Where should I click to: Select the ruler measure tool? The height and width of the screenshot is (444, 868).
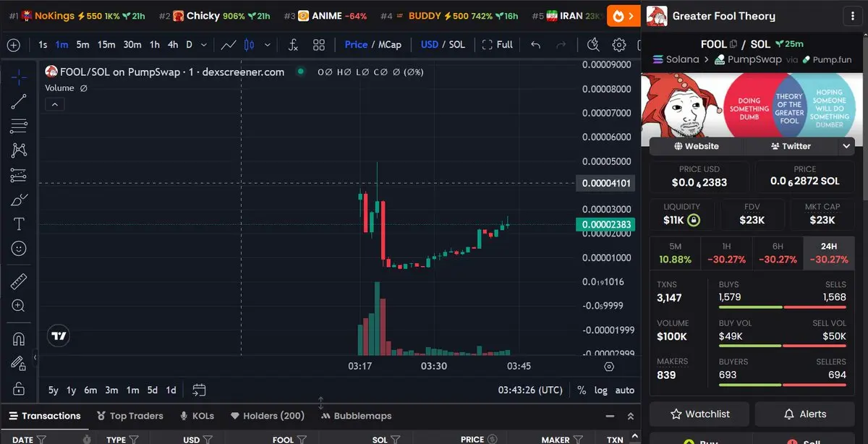[19, 281]
